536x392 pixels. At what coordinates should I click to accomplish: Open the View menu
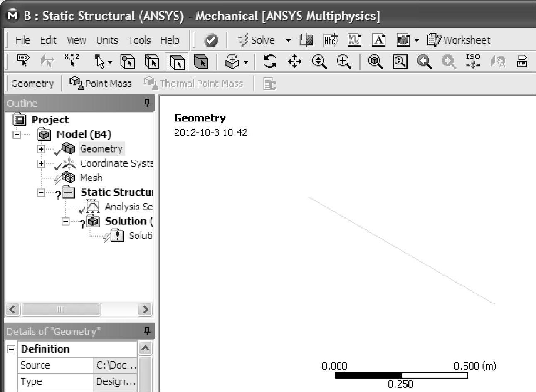[x=77, y=40]
